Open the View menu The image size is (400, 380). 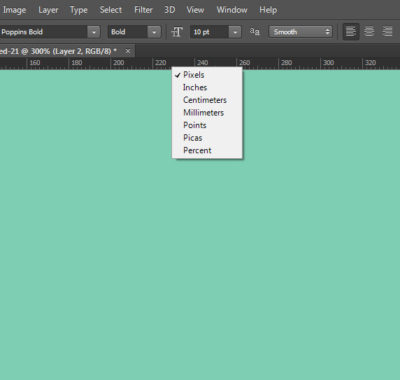(x=195, y=10)
